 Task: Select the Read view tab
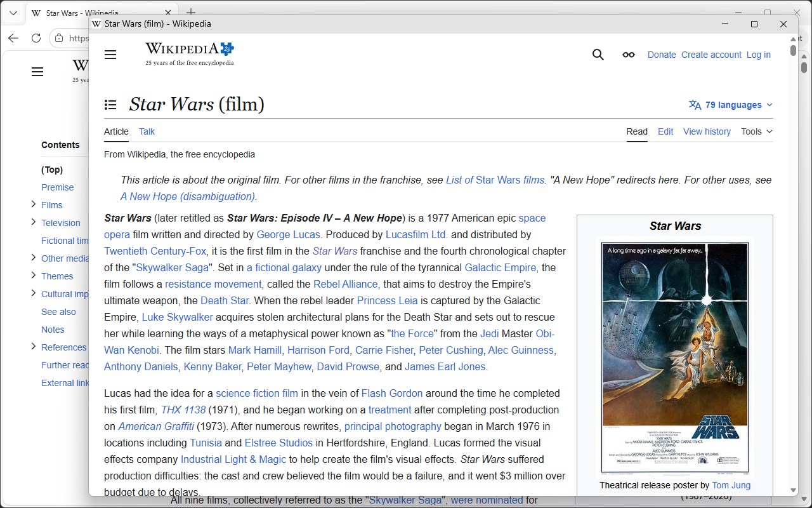637,131
